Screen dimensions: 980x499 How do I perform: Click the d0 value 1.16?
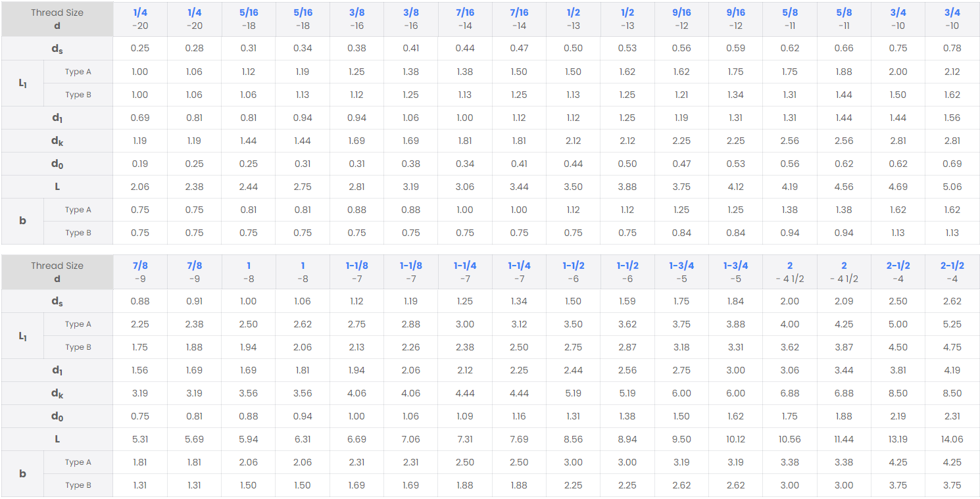pos(519,416)
